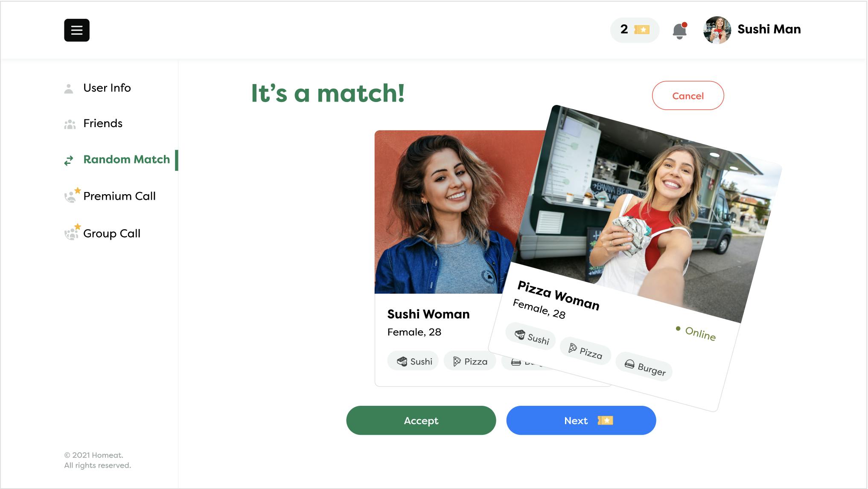Accept the match
This screenshot has width=868, height=489.
pos(421,420)
